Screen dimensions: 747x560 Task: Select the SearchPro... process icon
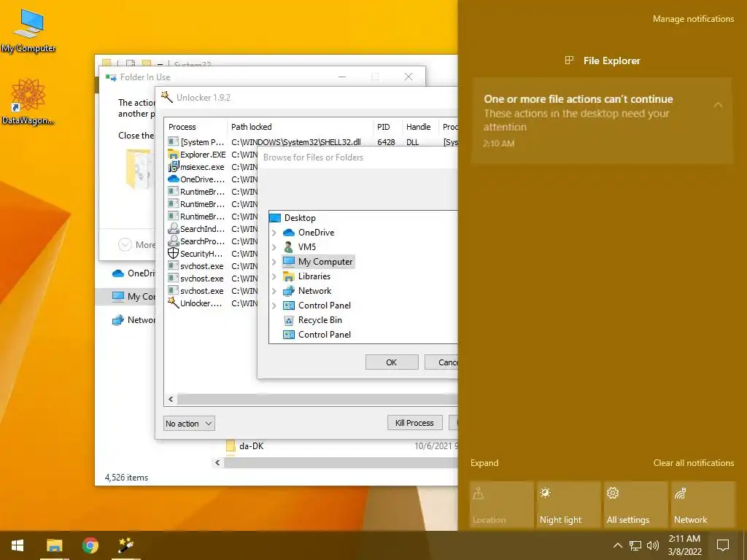[174, 241]
